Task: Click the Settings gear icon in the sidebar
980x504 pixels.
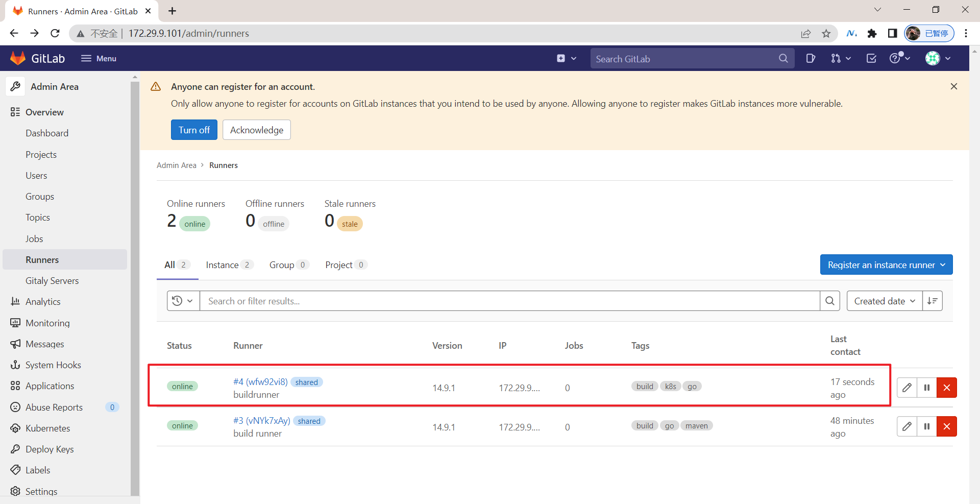Action: [x=15, y=491]
